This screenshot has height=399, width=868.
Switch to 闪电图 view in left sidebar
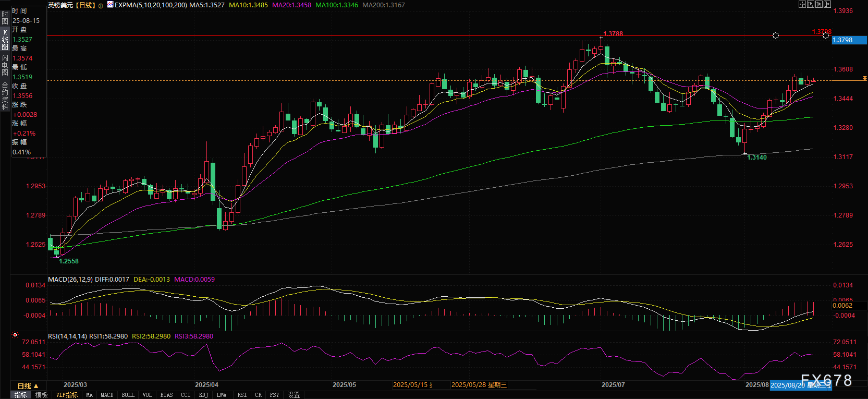coord(5,65)
